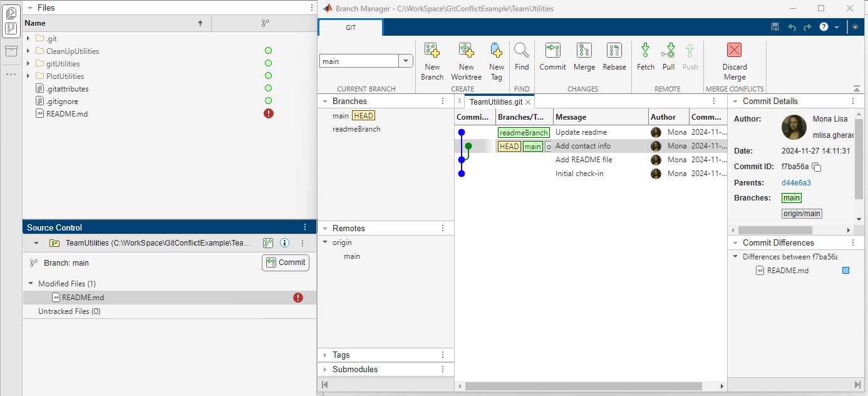Select the TeamUtilities.git tab
The height and width of the screenshot is (396, 868).
(x=495, y=102)
